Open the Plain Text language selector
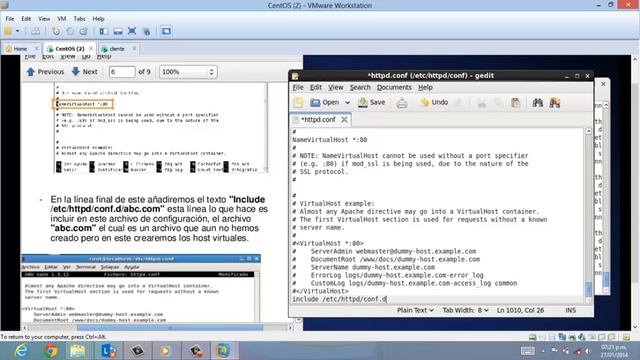 pos(415,310)
